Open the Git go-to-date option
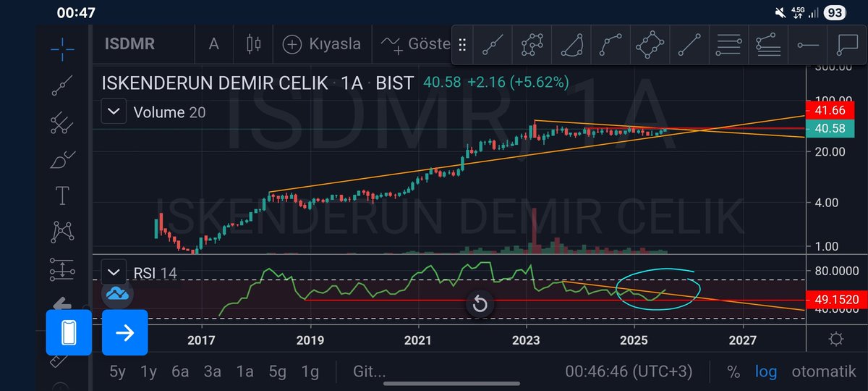868x391 pixels. click(369, 372)
